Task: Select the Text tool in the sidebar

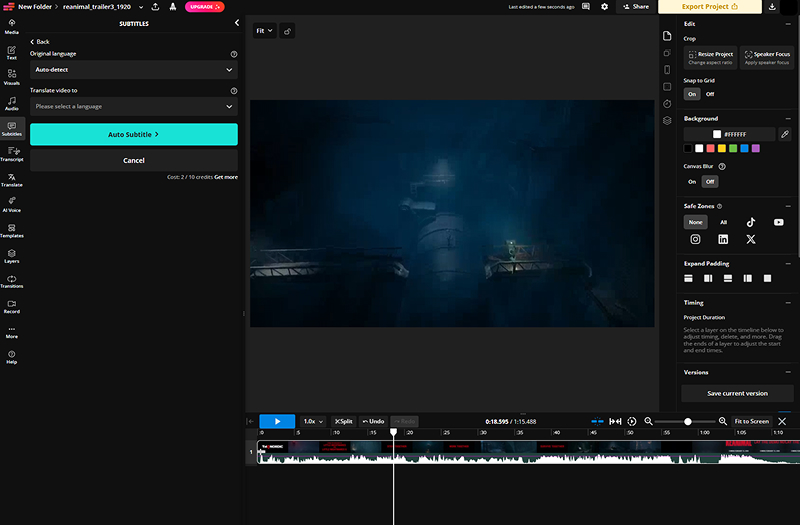Action: pyautogui.click(x=12, y=51)
